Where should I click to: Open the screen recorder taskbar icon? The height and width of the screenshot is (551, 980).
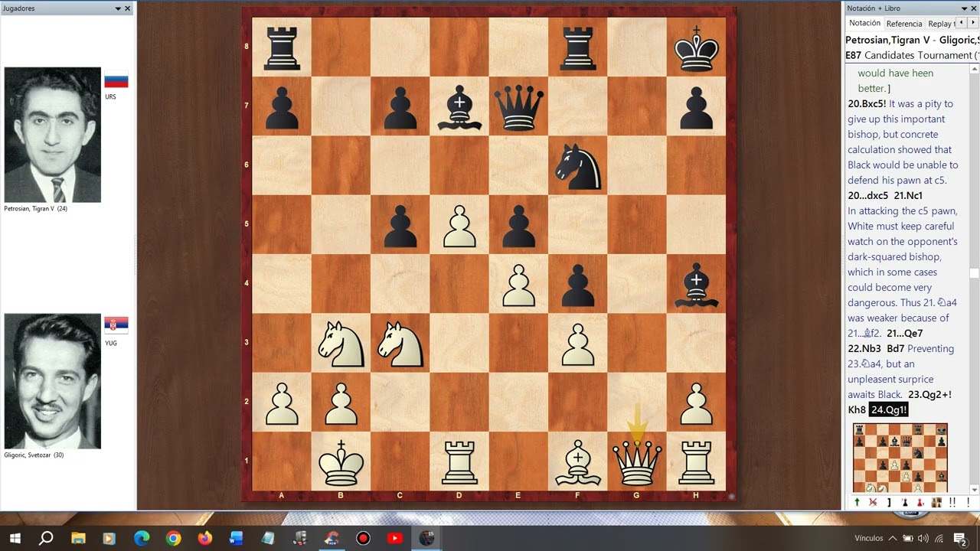[x=363, y=538]
